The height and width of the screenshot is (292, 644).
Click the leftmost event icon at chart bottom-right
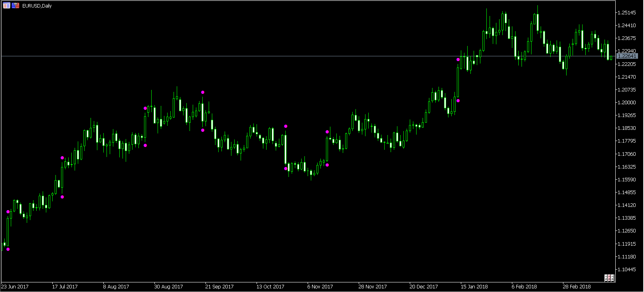click(x=606, y=278)
